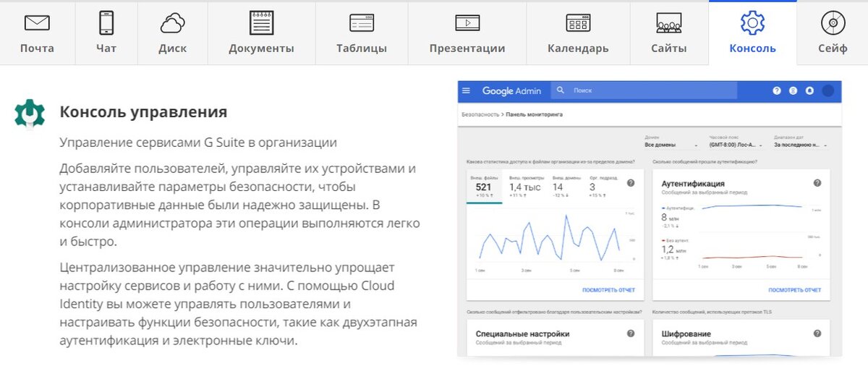Click the help question mark in header
The width and height of the screenshot is (868, 377).
(777, 90)
